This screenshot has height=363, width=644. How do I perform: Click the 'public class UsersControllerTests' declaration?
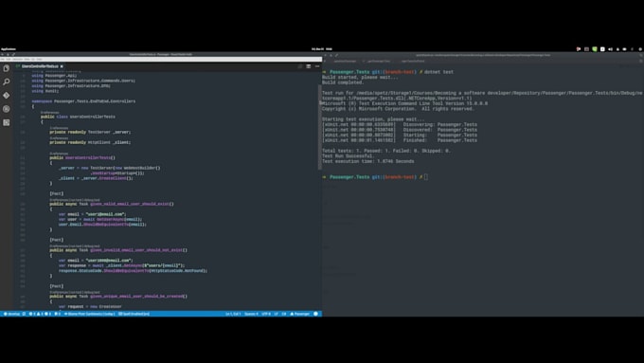pyautogui.click(x=78, y=117)
